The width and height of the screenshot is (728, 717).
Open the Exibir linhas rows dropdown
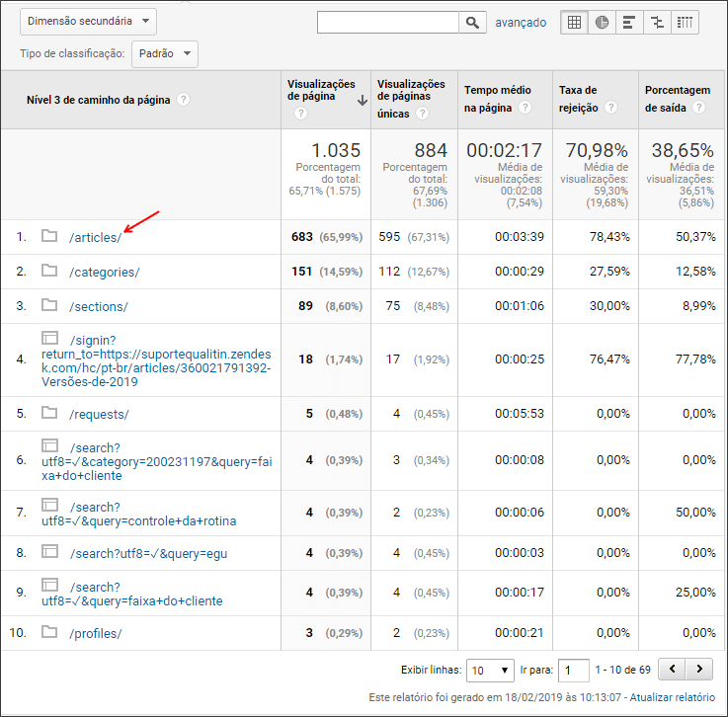click(490, 671)
